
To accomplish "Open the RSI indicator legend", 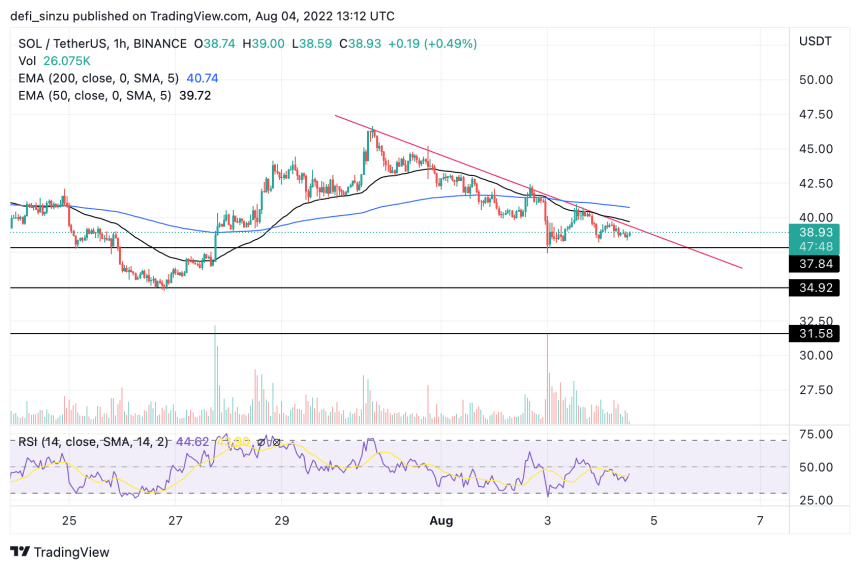I will pos(93,442).
